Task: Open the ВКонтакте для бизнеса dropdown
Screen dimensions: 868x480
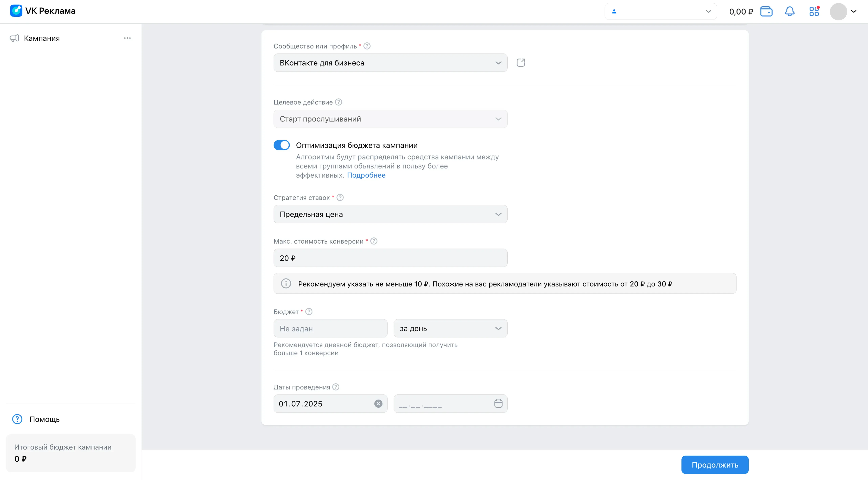Action: pos(390,63)
